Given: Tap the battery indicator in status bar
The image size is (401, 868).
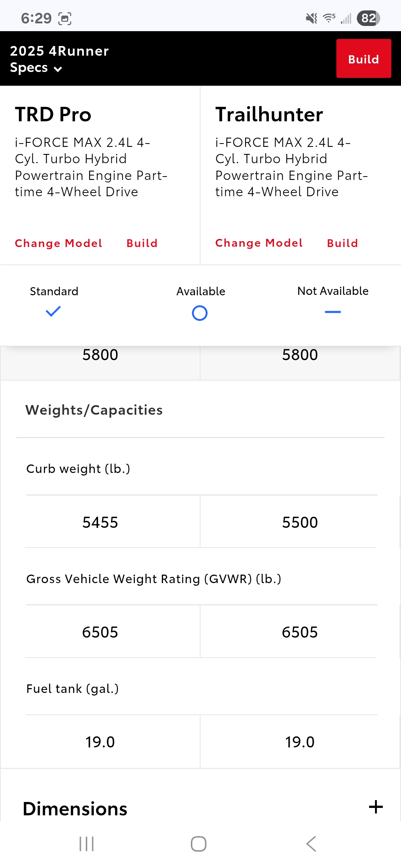Looking at the screenshot, I should click(x=368, y=18).
